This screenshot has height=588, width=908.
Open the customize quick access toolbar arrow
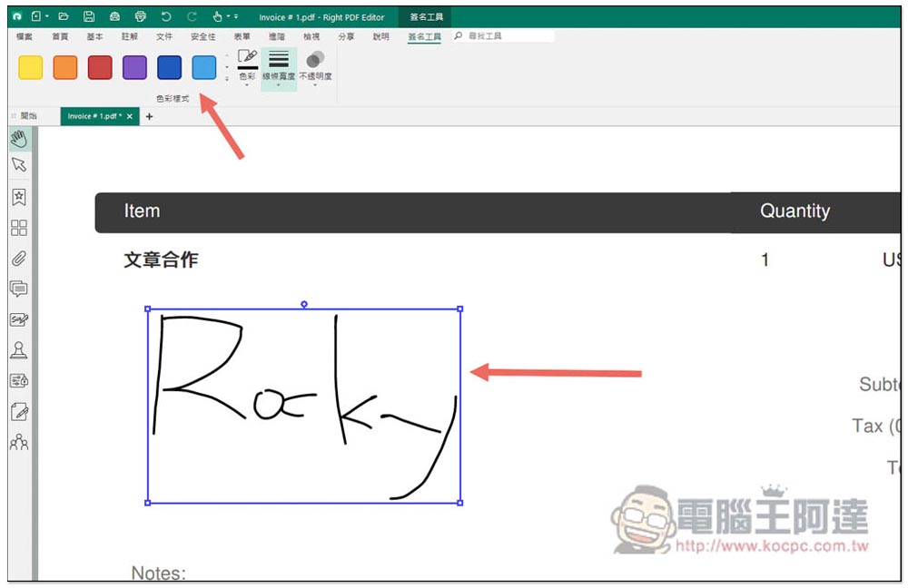[236, 16]
